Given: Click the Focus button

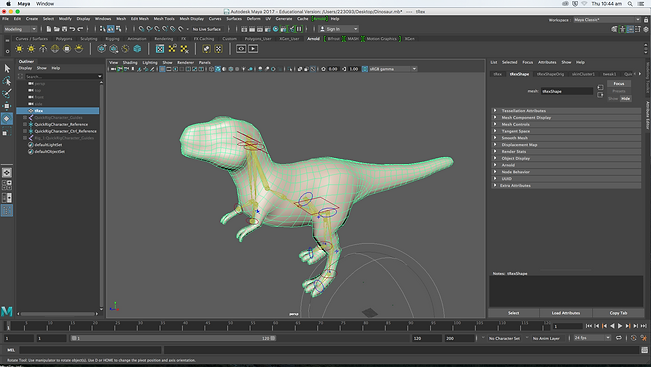Looking at the screenshot, I should coord(619,83).
